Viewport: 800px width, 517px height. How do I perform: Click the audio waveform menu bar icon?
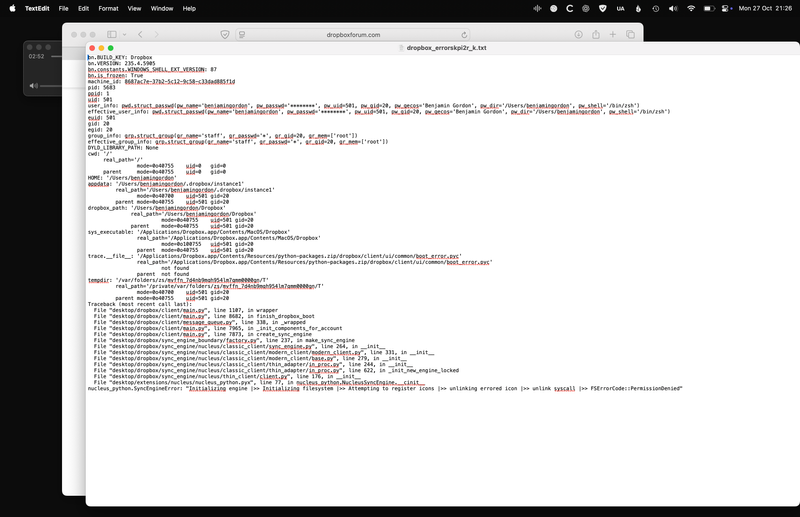coord(537,8)
